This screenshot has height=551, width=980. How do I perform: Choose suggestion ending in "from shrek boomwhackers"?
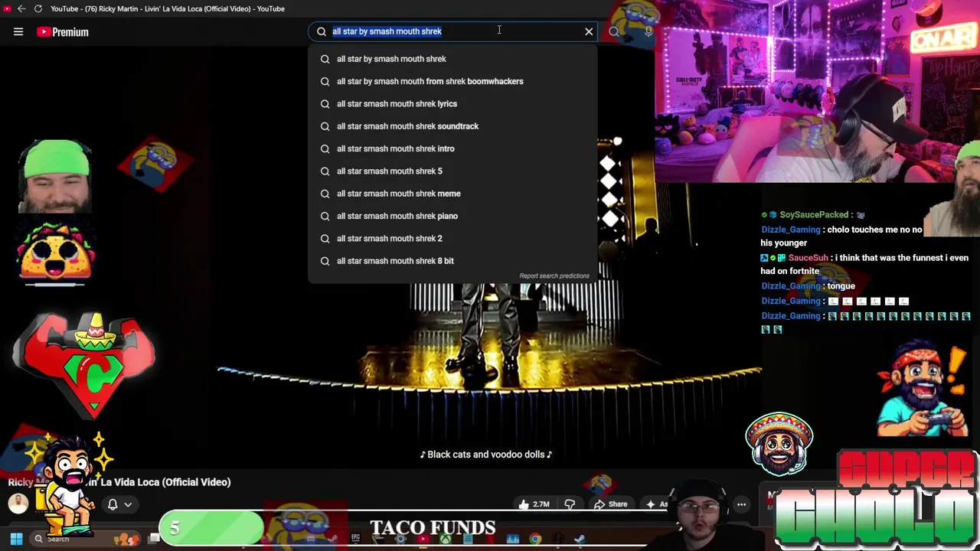pyautogui.click(x=452, y=81)
